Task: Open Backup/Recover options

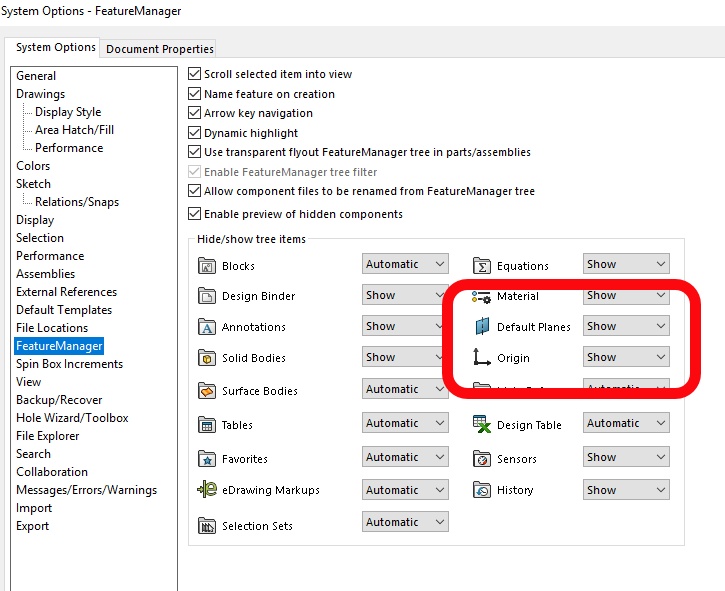Action: pos(59,400)
